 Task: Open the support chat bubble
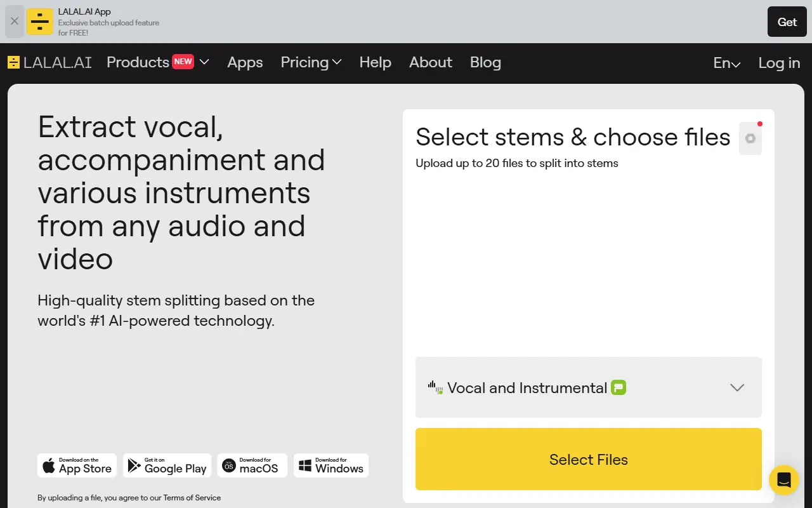pyautogui.click(x=783, y=480)
